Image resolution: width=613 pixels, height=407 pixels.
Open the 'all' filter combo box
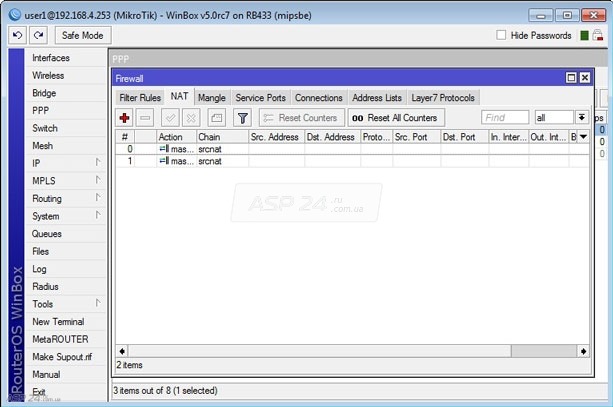click(554, 118)
